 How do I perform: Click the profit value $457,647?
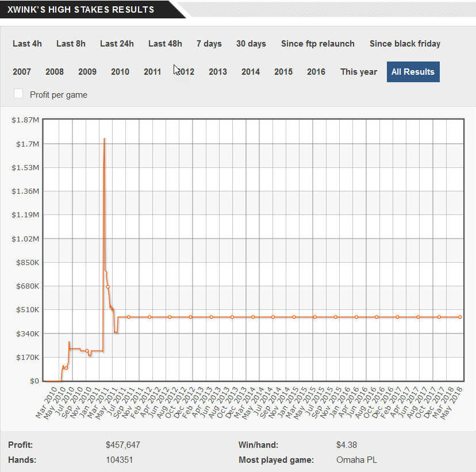(123, 445)
